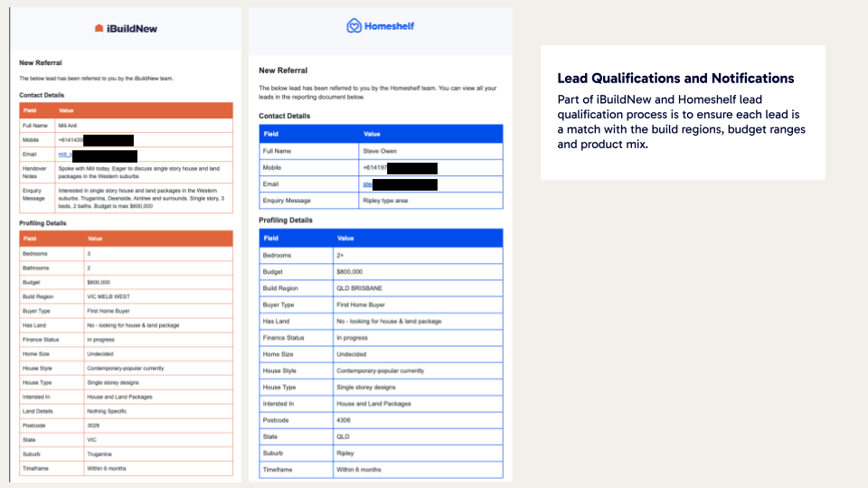Click the 'New Referral' heading in Homeshelf email
Viewport: 868px width, 488px height.
(x=283, y=70)
